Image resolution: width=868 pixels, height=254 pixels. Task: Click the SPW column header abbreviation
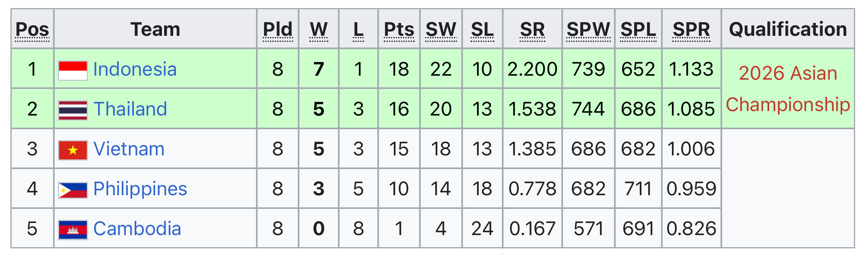click(x=589, y=30)
